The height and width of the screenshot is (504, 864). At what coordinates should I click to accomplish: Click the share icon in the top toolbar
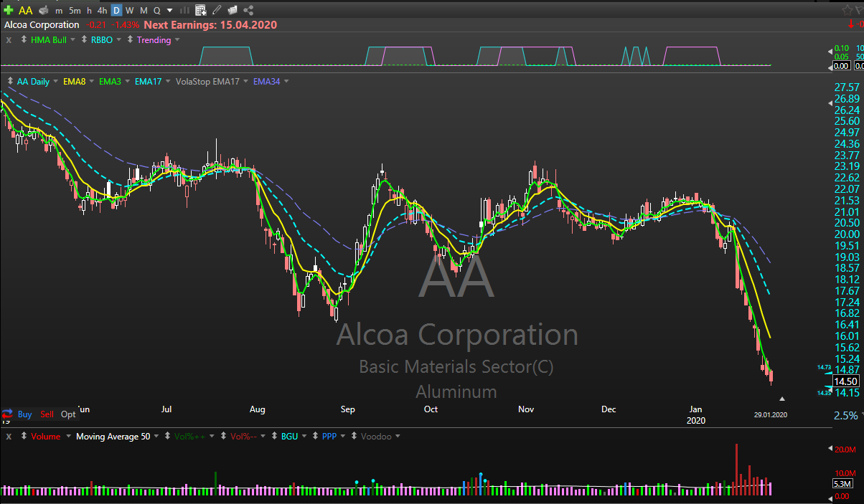click(x=248, y=10)
